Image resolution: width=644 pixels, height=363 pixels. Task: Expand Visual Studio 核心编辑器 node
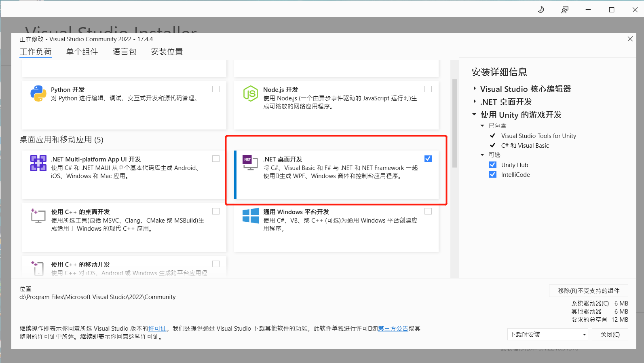pos(475,89)
